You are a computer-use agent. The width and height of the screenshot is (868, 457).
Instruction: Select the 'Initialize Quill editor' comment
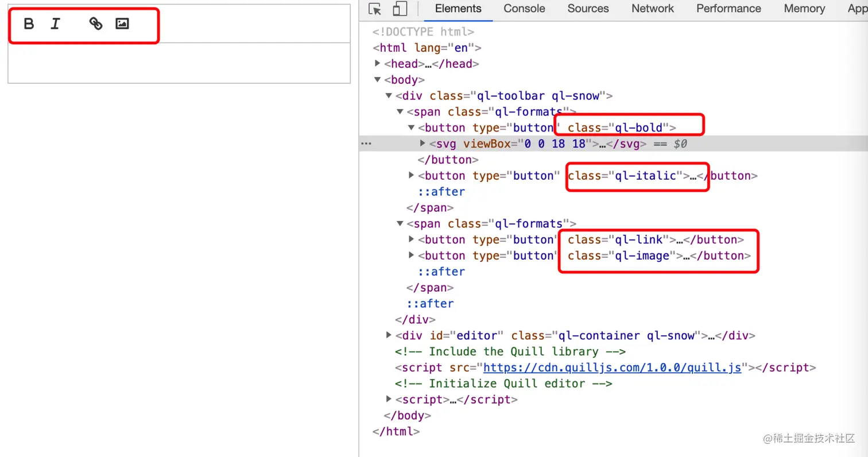(503, 384)
